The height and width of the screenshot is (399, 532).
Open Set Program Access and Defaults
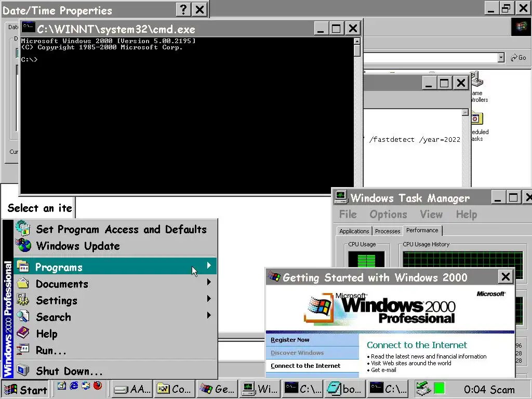point(115,229)
